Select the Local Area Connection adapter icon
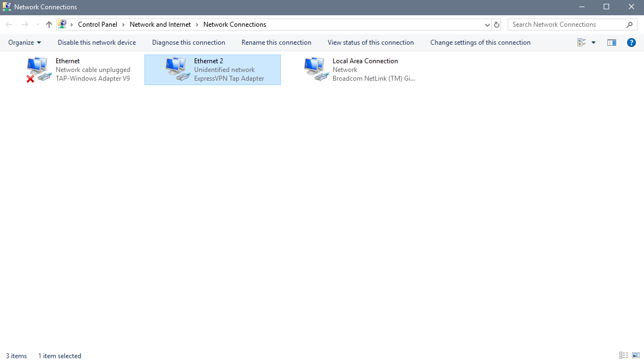This screenshot has height=362, width=644. 316,69
